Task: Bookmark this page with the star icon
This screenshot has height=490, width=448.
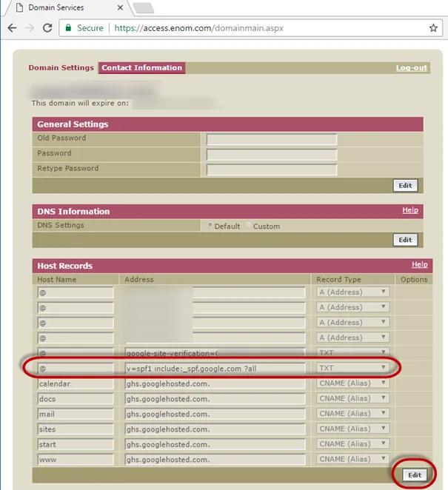Action: pos(433,28)
